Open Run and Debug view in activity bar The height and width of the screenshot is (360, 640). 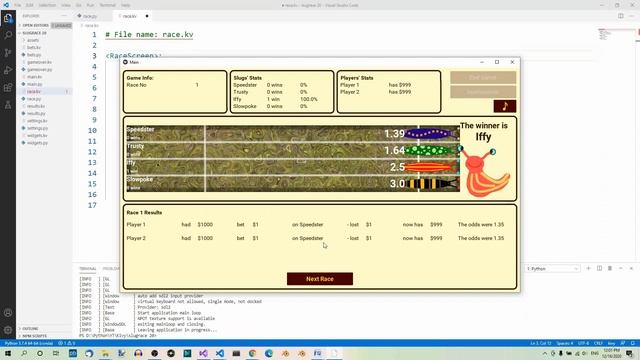(8, 70)
